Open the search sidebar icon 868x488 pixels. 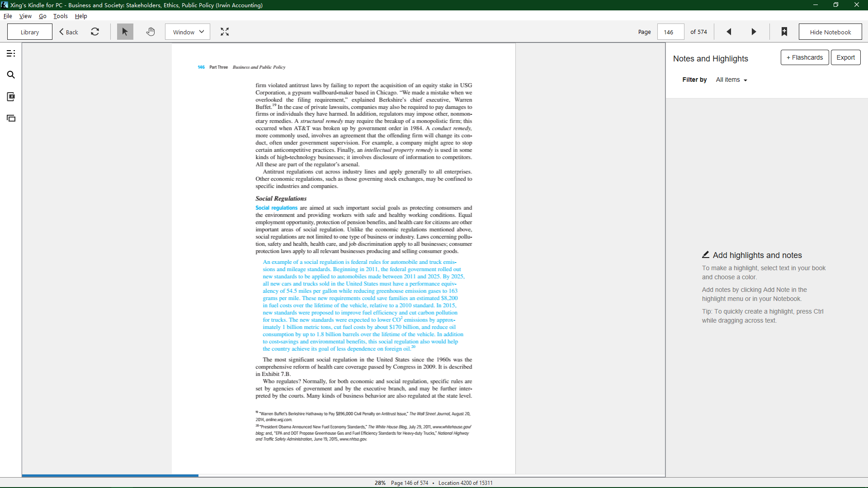coord(11,75)
